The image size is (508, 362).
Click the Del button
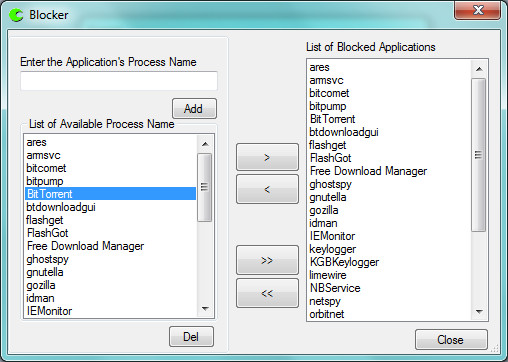[x=191, y=337]
